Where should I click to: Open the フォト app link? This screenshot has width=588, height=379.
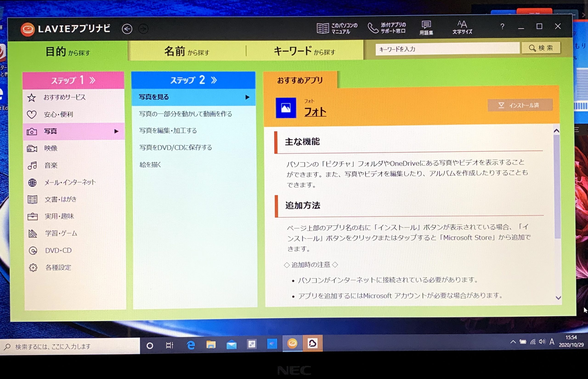point(315,111)
